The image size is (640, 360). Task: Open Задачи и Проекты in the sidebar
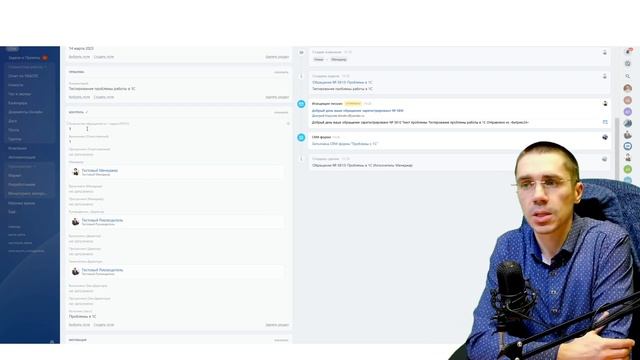tap(24, 58)
